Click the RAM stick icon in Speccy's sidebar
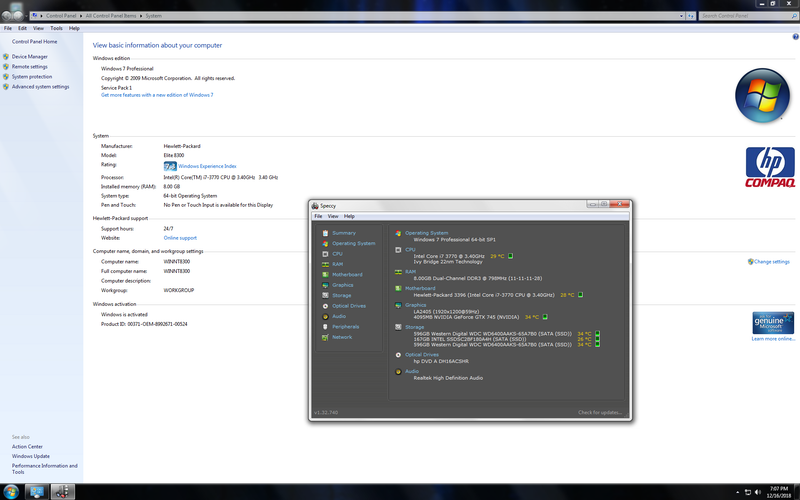Screen dimensions: 800x500 coord(325,264)
